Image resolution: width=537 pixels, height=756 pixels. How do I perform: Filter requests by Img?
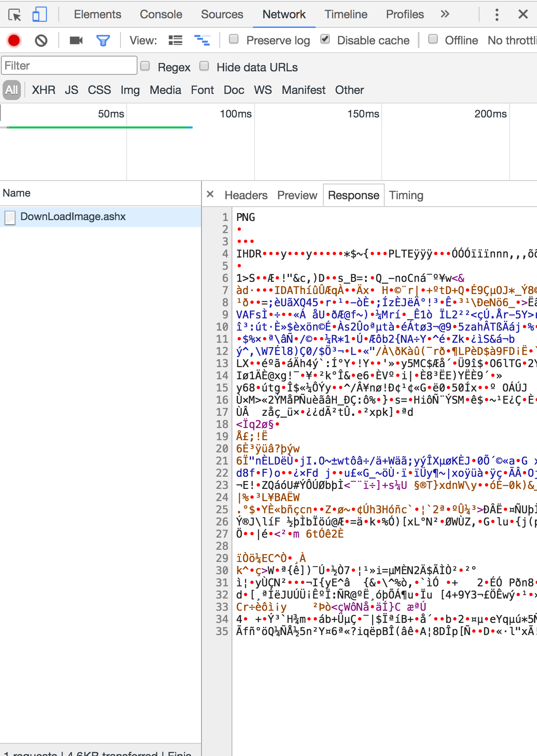pos(130,90)
